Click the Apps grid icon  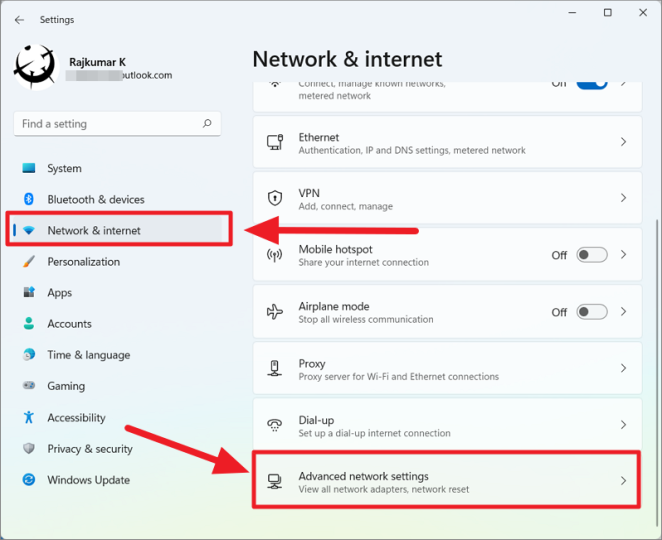point(29,292)
